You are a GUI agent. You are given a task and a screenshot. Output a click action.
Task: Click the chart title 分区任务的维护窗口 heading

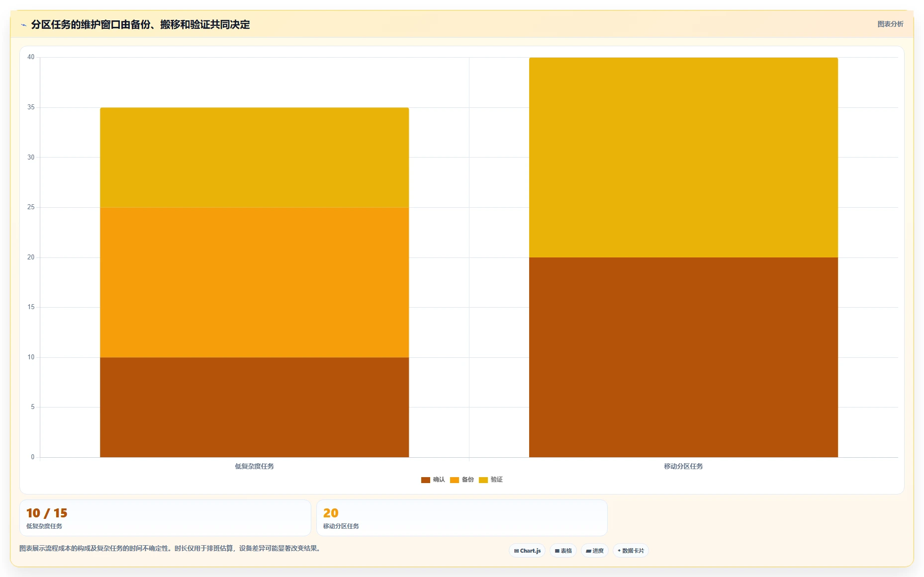pyautogui.click(x=140, y=24)
